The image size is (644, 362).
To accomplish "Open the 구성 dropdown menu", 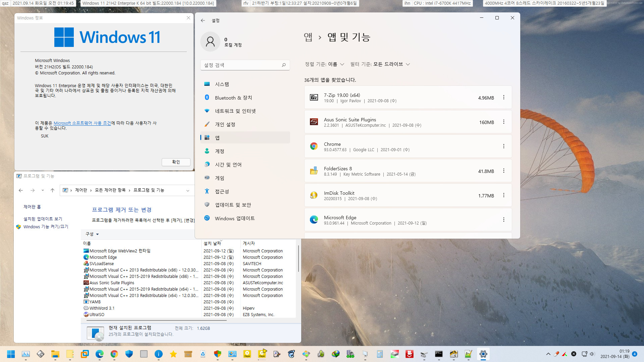I will tap(92, 234).
